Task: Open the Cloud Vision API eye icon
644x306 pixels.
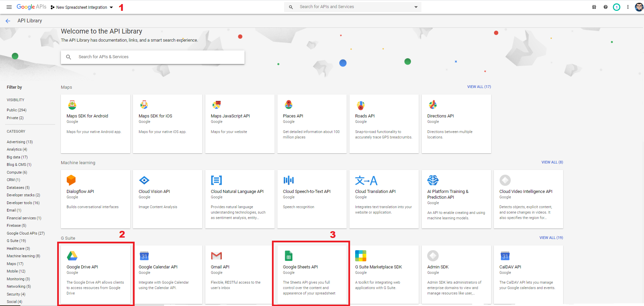Action: (144, 180)
